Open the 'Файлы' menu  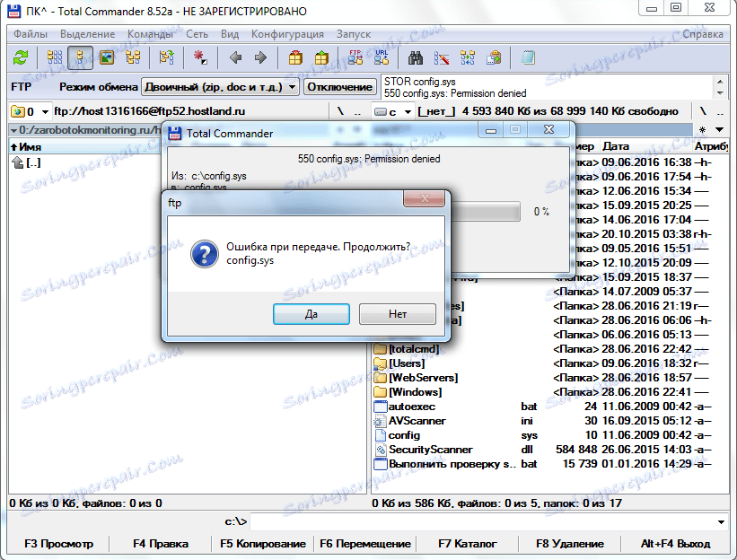coord(31,34)
